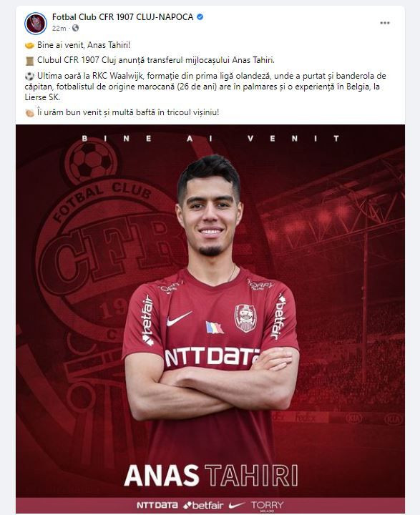Click the BINE AI VENIT header on image
420x515 pixels.
(x=210, y=139)
